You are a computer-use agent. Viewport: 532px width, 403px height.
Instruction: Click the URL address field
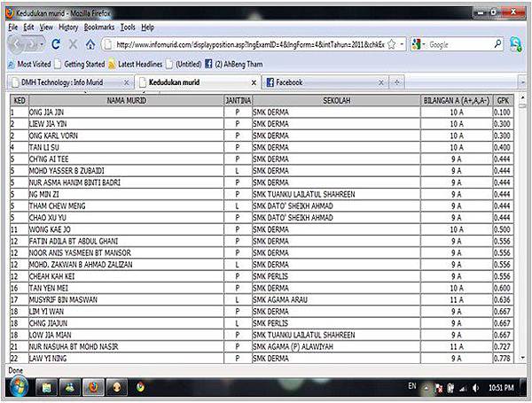click(x=250, y=44)
